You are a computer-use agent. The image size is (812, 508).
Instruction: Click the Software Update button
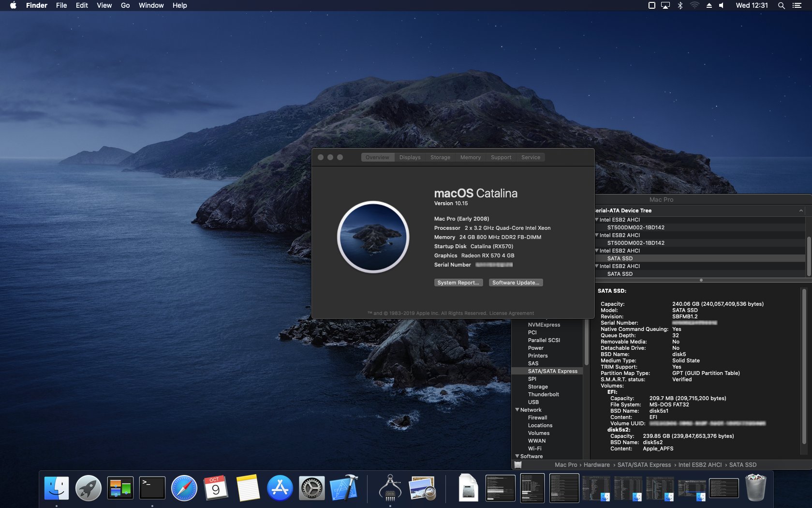point(515,282)
